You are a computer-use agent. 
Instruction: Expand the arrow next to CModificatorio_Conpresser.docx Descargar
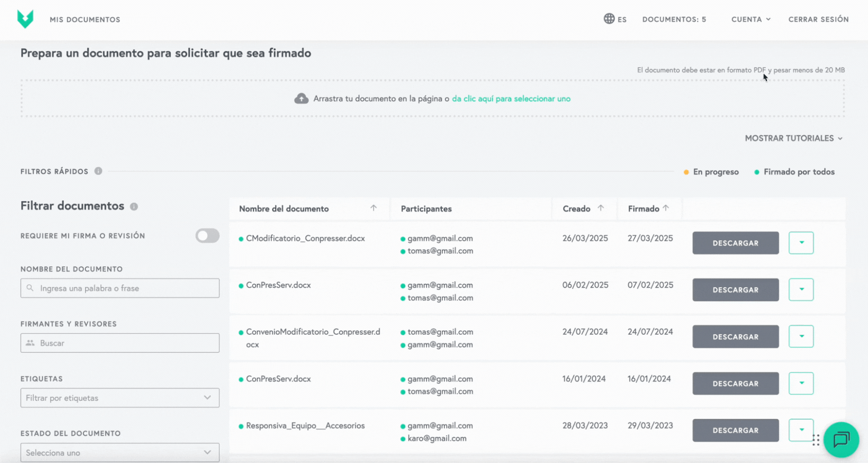pos(801,243)
